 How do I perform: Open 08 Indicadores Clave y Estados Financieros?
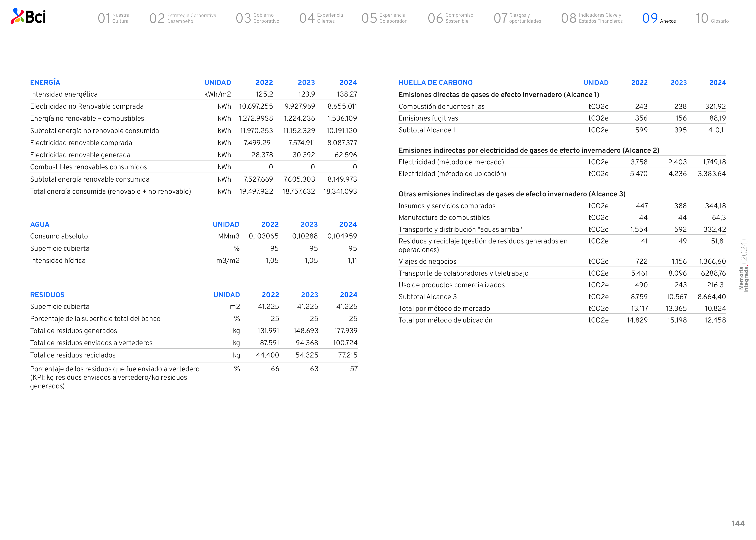592,18
